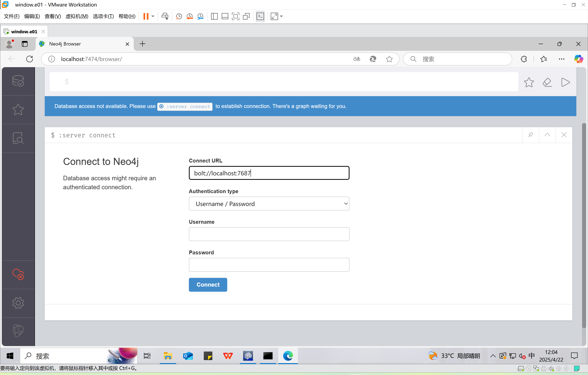Open the About Neo4j sidebar icon
Screen dimensions: 588x375
pyautogui.click(x=18, y=330)
